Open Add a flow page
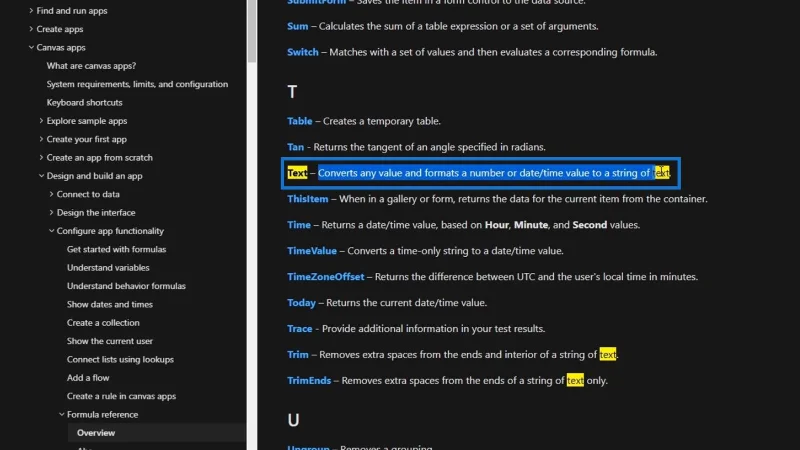800x450 pixels. [x=88, y=378]
